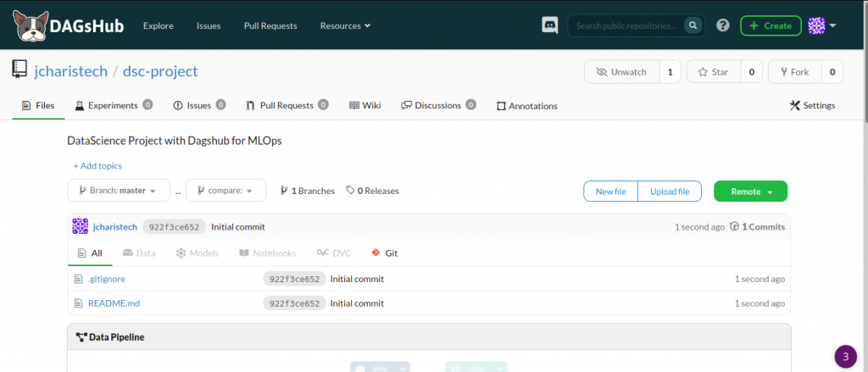
Task: Expand the compare dropdown
Action: (x=225, y=191)
